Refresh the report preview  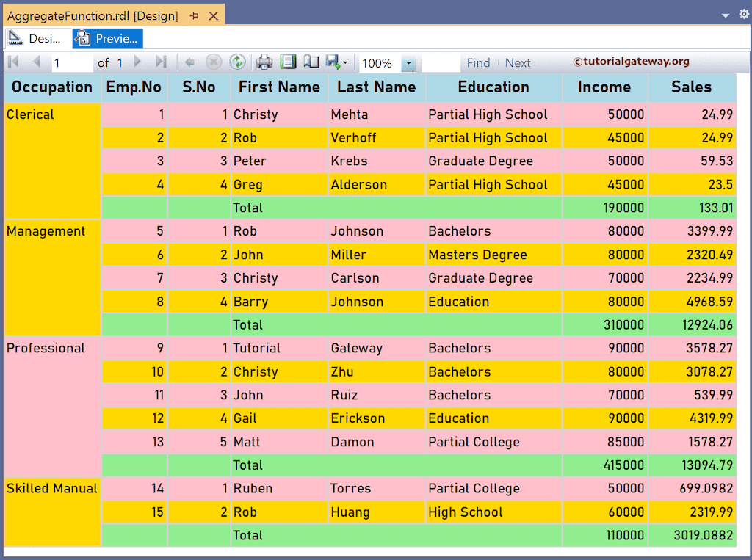coord(237,62)
